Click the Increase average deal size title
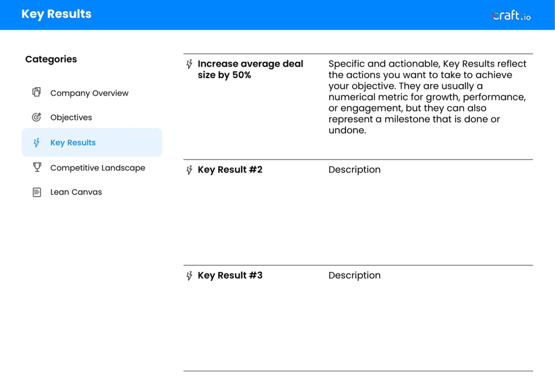The width and height of the screenshot is (555, 392). 250,69
